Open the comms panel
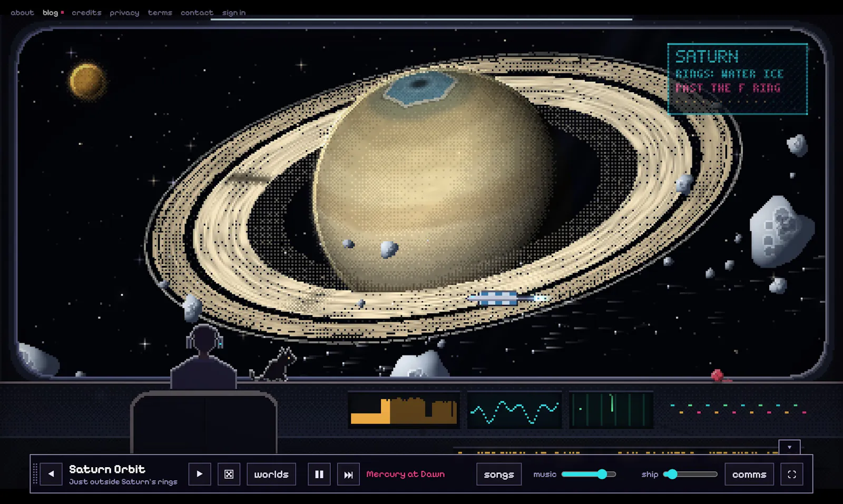Screen dimensions: 843x504 click(749, 474)
